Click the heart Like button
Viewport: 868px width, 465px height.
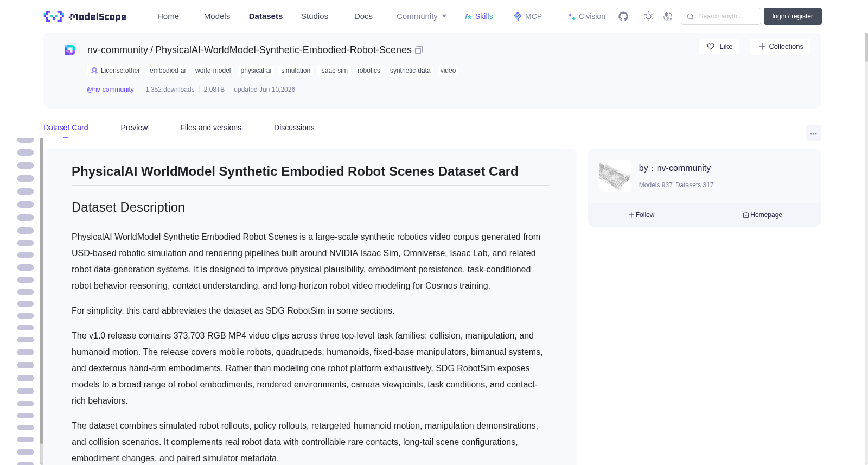pyautogui.click(x=719, y=47)
